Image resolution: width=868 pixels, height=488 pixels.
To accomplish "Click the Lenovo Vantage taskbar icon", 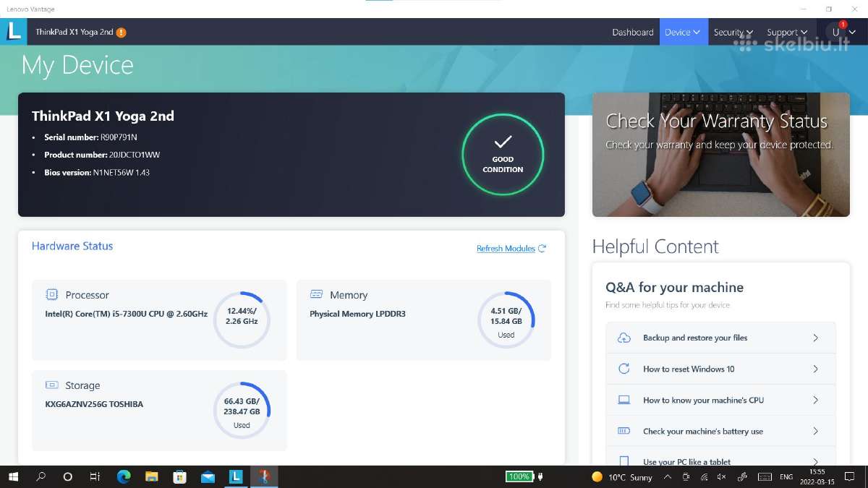I will pyautogui.click(x=235, y=476).
